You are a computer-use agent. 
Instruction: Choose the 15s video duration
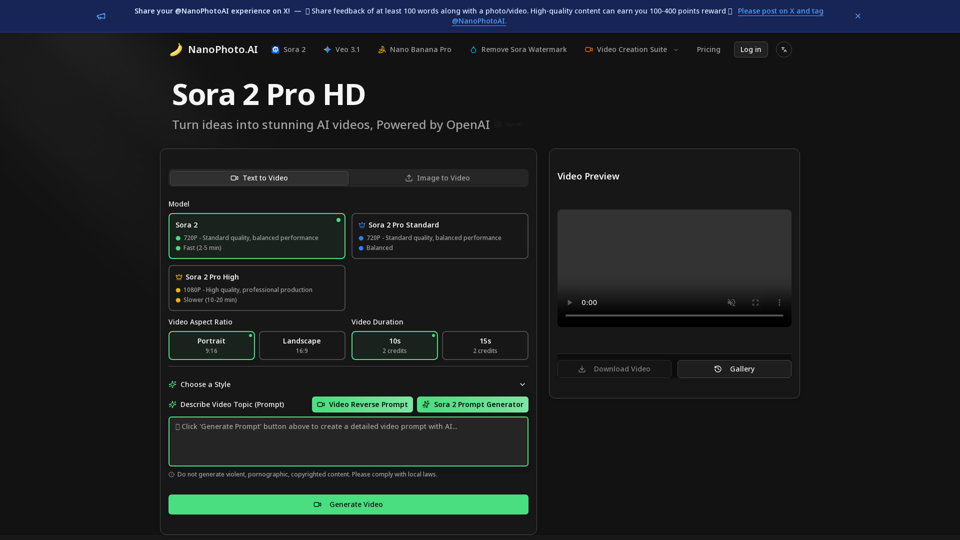point(485,345)
